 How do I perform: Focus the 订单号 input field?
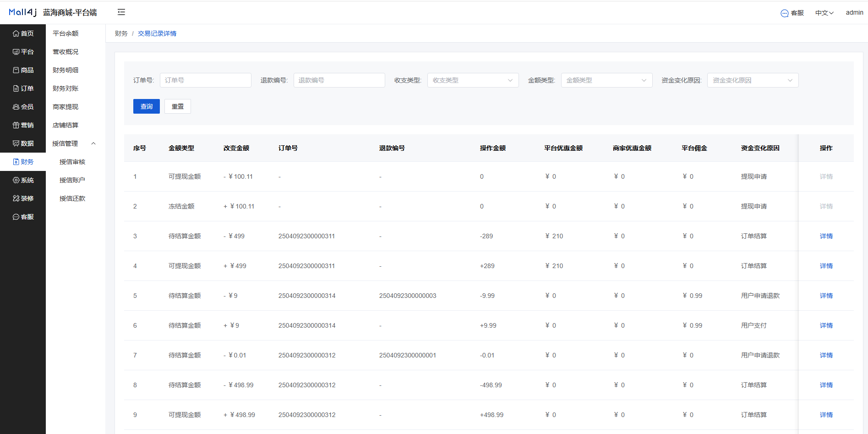pos(206,80)
